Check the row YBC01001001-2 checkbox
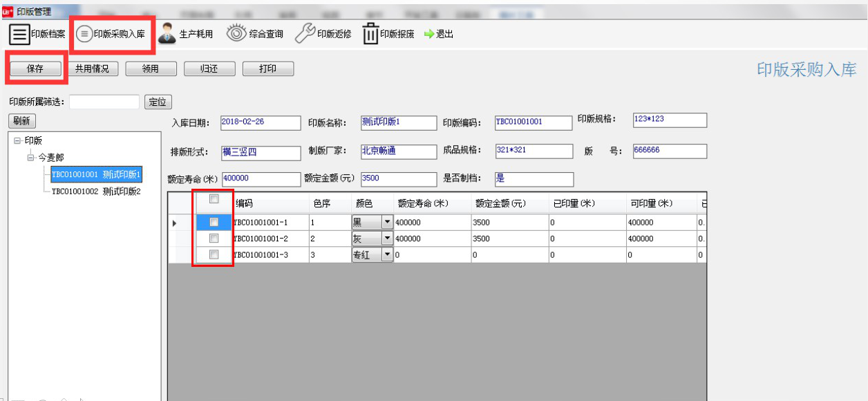The image size is (868, 401). coord(214,239)
